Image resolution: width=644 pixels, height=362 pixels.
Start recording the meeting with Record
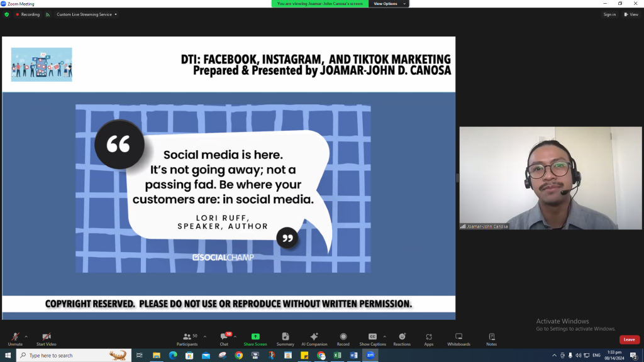[x=343, y=339]
